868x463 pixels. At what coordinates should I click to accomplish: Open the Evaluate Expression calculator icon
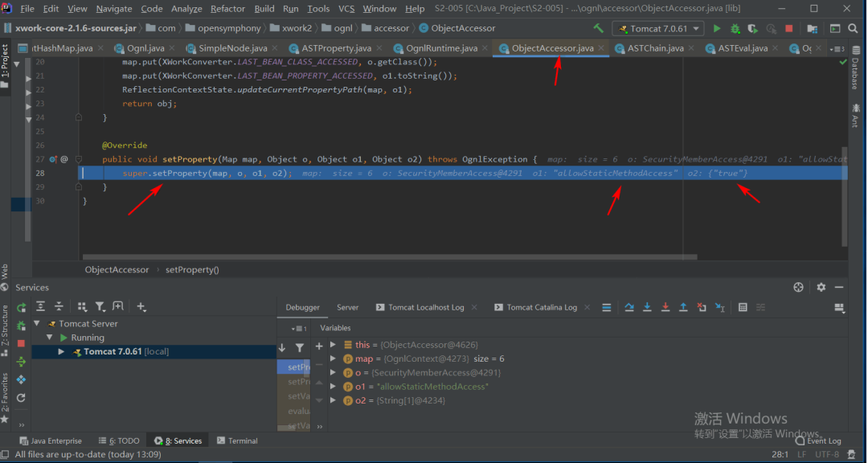click(743, 307)
